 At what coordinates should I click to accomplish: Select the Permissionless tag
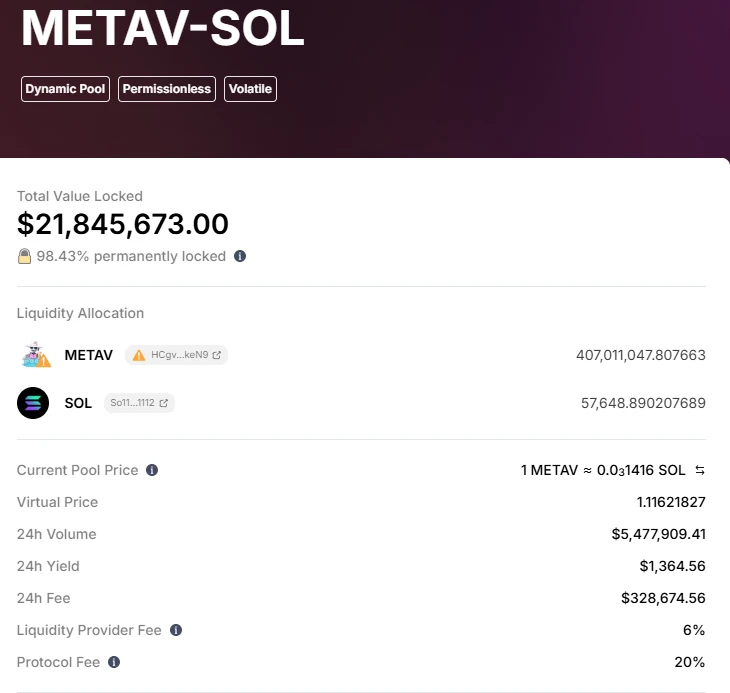[x=167, y=89]
